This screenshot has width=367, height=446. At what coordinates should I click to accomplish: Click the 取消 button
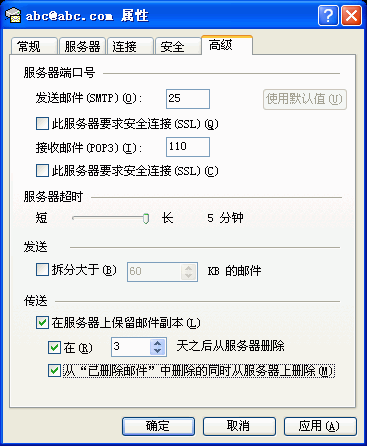point(239,426)
